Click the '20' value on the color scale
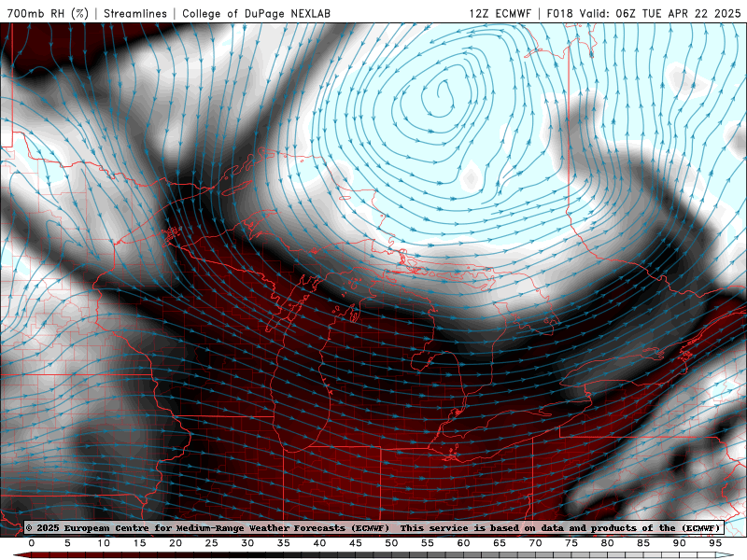Image resolution: width=747 pixels, height=560 pixels. click(x=176, y=543)
